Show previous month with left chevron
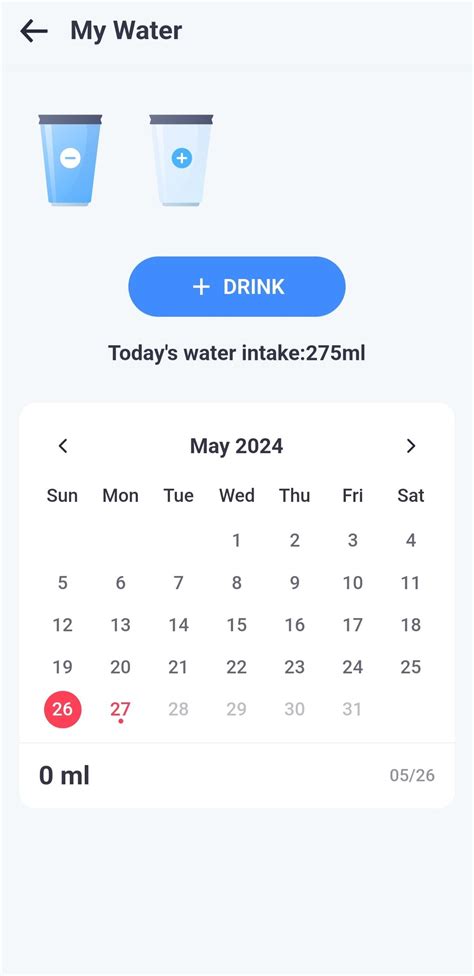 point(63,446)
